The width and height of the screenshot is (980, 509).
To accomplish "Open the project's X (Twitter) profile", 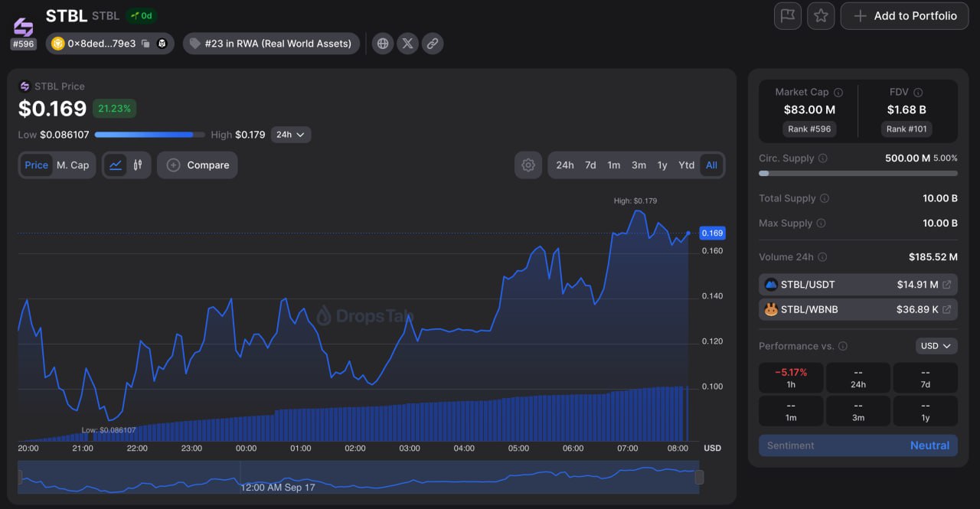I will click(407, 44).
